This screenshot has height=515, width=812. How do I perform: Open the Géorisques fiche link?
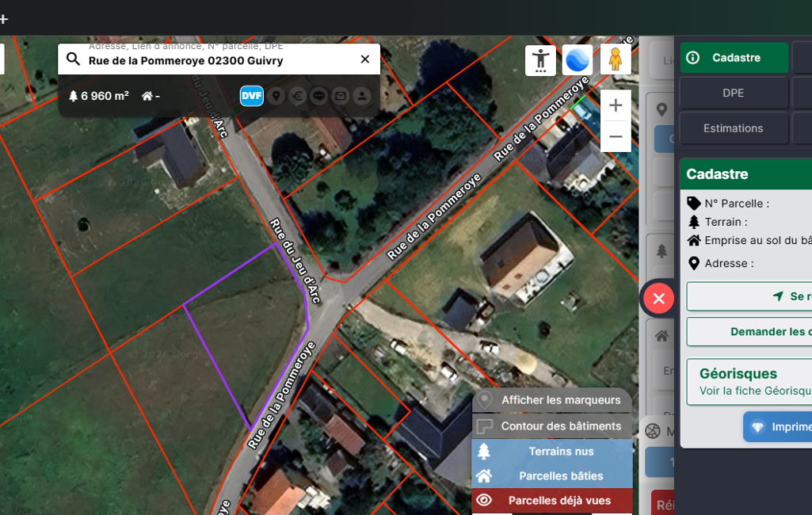754,391
